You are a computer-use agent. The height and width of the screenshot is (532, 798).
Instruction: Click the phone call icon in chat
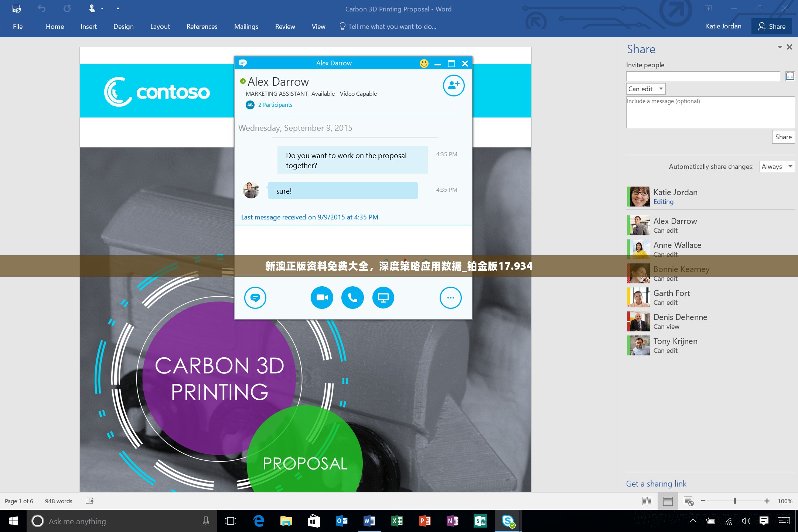352,297
